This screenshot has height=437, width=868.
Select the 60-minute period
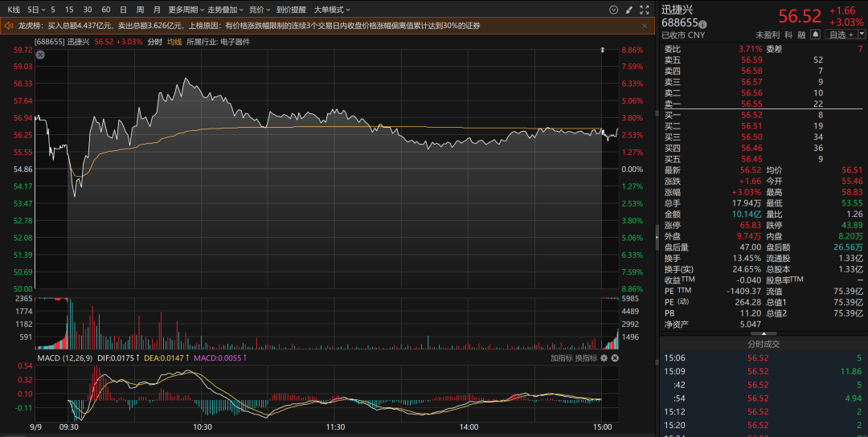(x=106, y=10)
